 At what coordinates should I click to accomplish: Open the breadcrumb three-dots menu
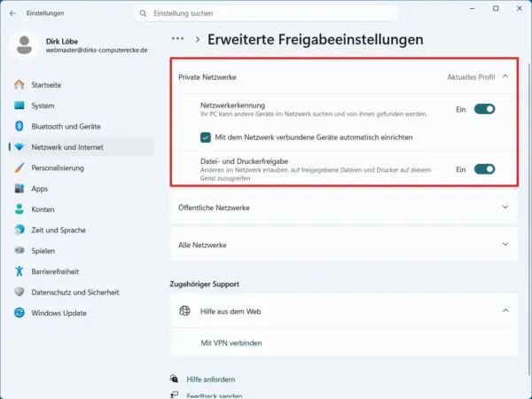pyautogui.click(x=177, y=39)
